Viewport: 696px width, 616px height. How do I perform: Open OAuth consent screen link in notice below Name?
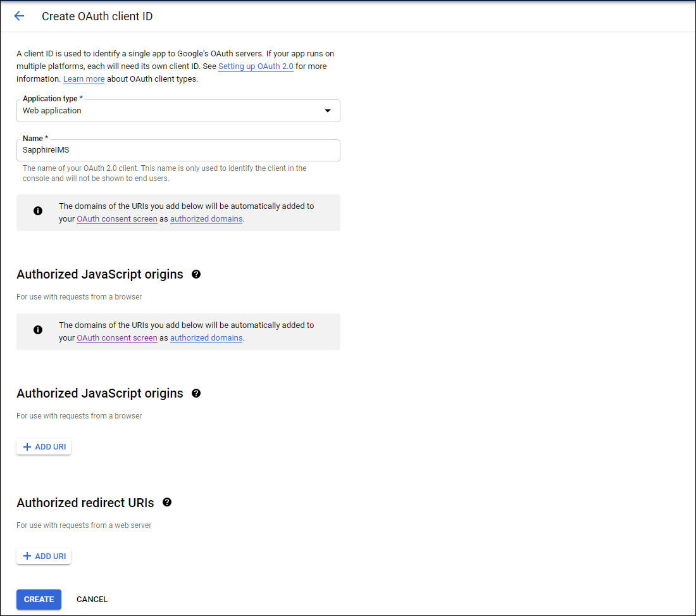click(x=117, y=219)
